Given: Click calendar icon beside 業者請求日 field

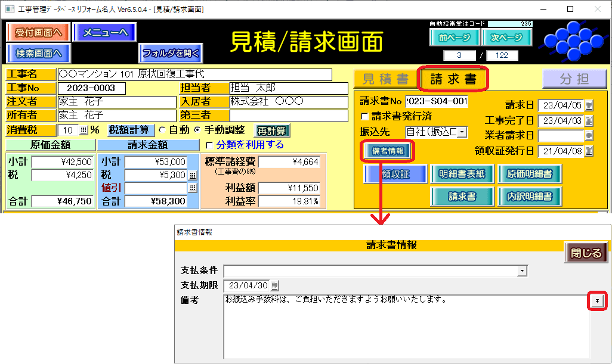Looking at the screenshot, I should 589,136.
